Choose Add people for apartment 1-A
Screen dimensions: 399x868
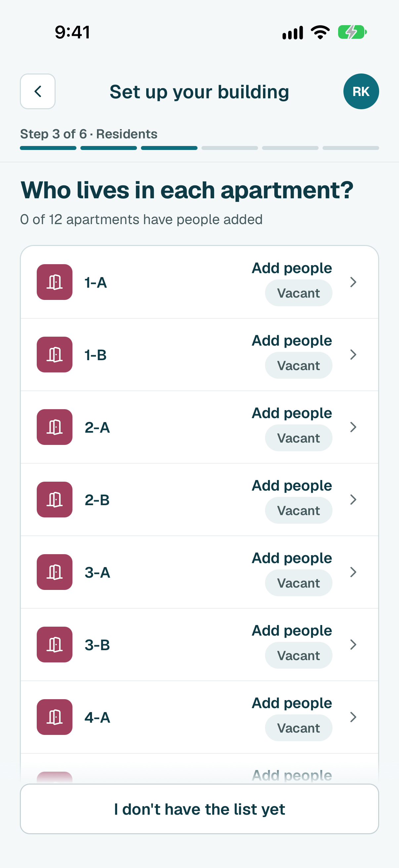(x=292, y=268)
